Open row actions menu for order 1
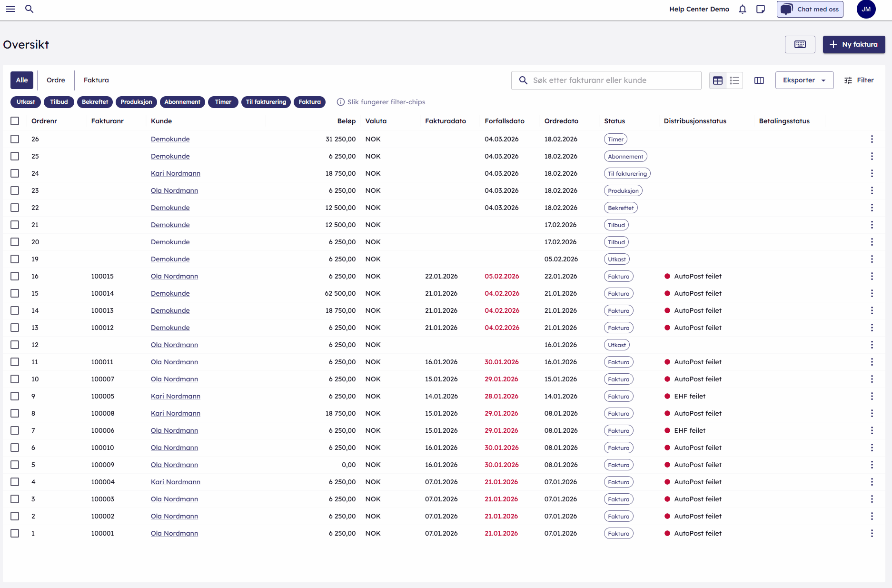 [872, 533]
